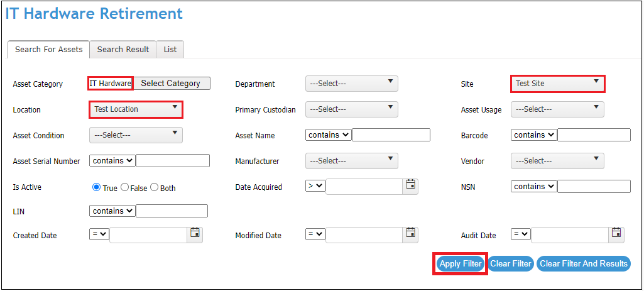This screenshot has width=644, height=291.
Task: Change the Audit Date comparison operator
Action: click(521, 234)
